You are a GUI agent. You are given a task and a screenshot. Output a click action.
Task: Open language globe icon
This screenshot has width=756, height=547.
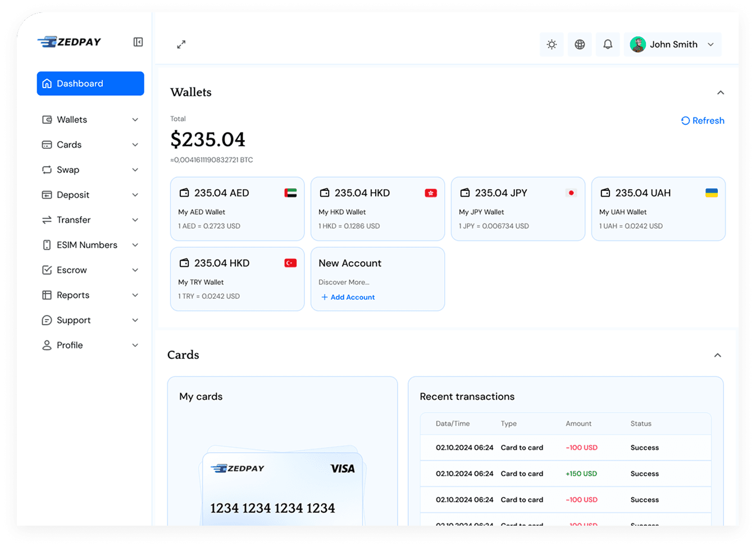coord(580,44)
